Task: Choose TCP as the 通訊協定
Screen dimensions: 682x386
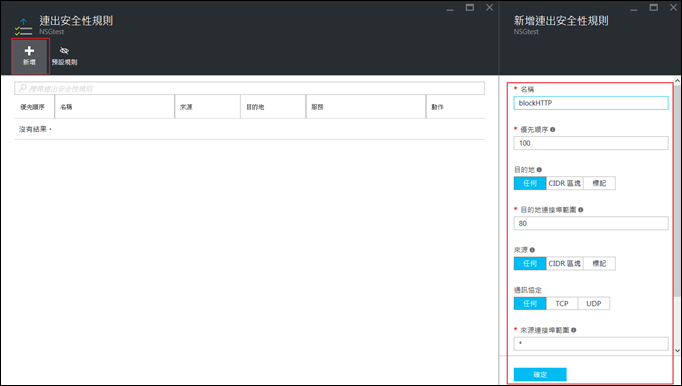Action: 562,304
